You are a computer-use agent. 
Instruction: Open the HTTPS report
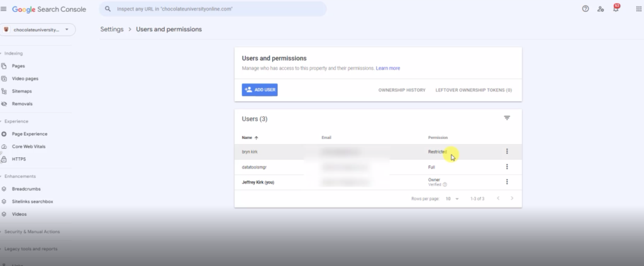(x=19, y=159)
